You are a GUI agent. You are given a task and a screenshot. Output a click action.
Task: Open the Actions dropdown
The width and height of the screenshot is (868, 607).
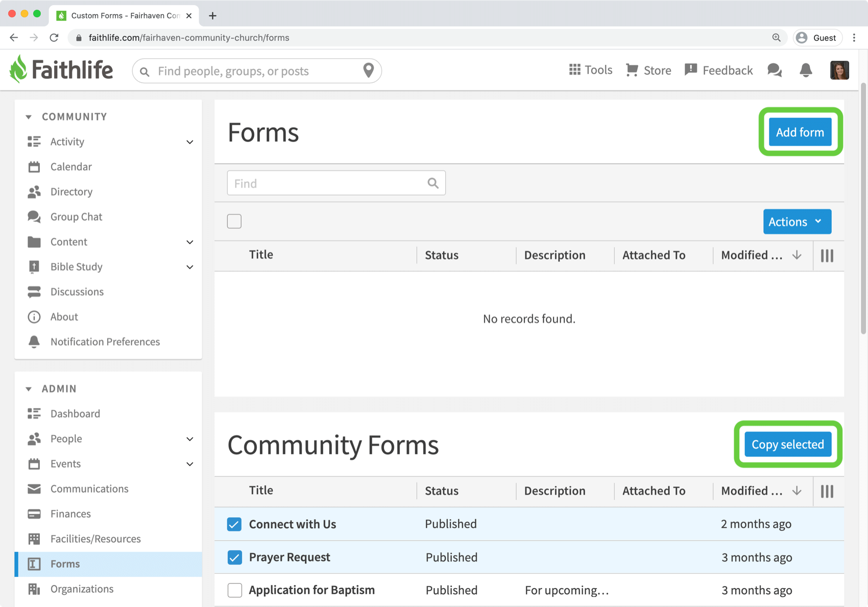point(797,222)
